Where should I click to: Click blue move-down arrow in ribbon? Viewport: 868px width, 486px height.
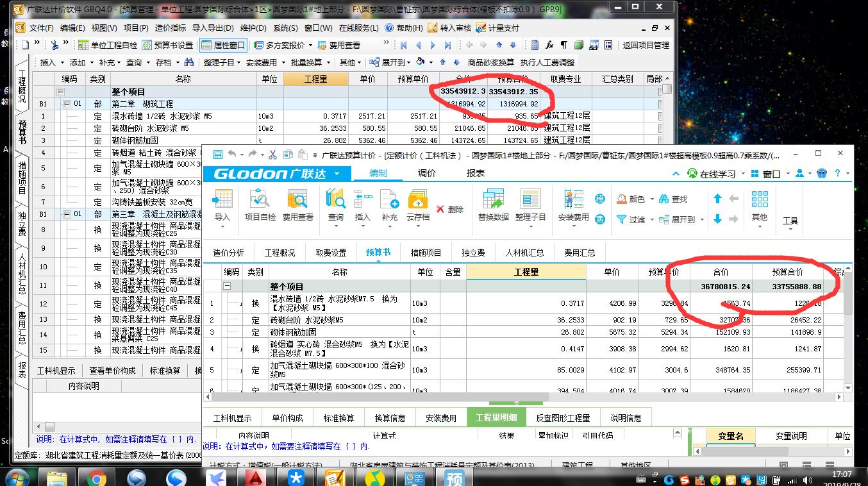(717, 219)
